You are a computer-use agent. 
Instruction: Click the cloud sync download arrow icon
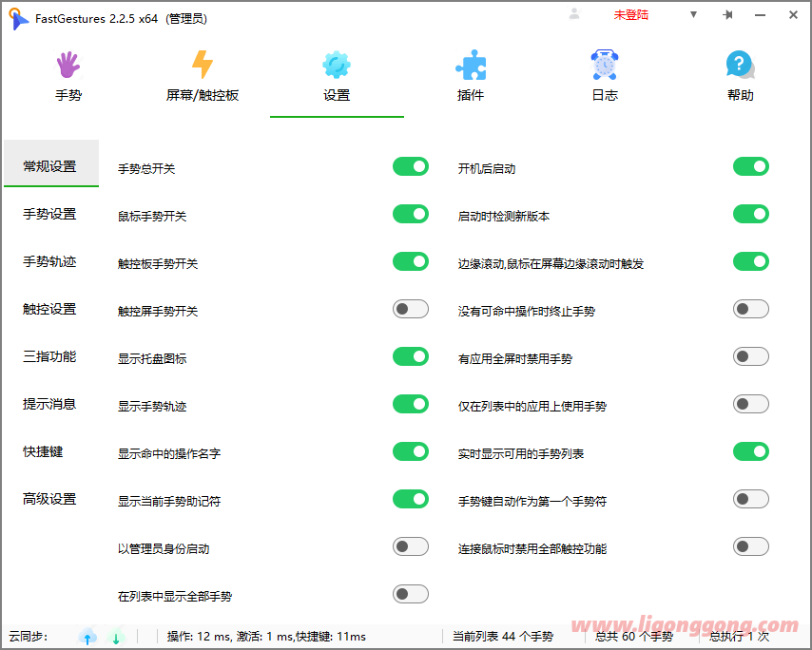click(116, 637)
